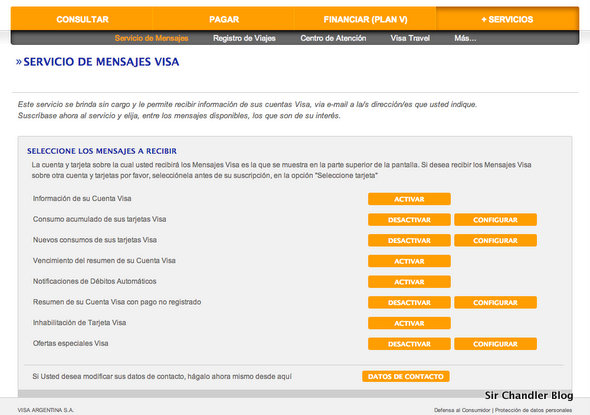Open the PAGAR main menu tab
The image size is (590, 415).
224,19
